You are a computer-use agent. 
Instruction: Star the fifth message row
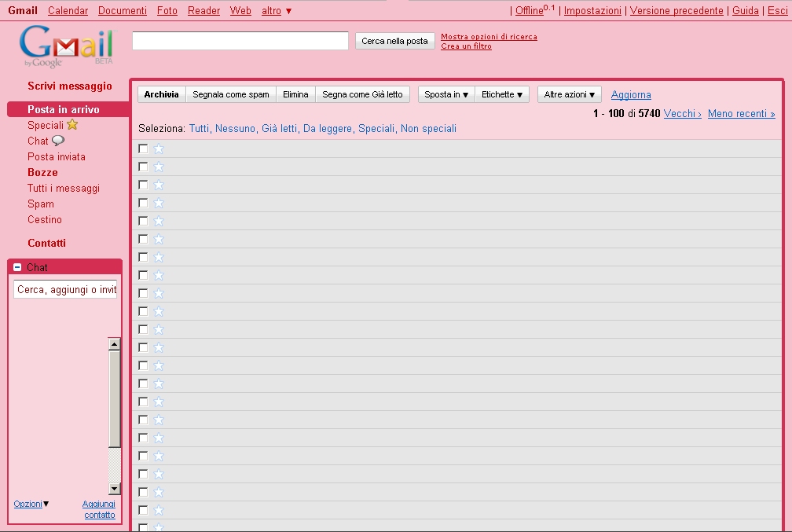[159, 221]
